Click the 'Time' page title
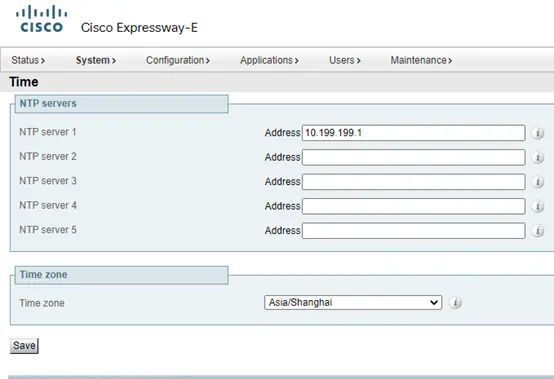 coord(24,82)
